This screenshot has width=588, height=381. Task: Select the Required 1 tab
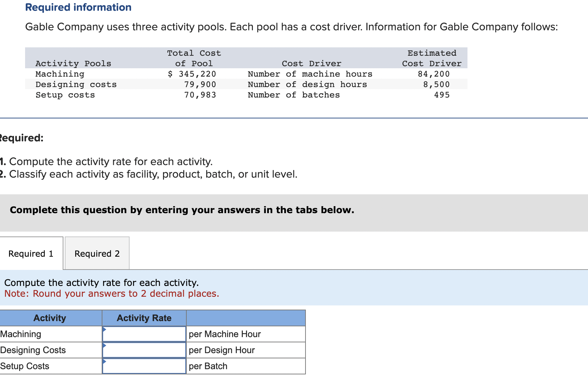[x=31, y=253]
